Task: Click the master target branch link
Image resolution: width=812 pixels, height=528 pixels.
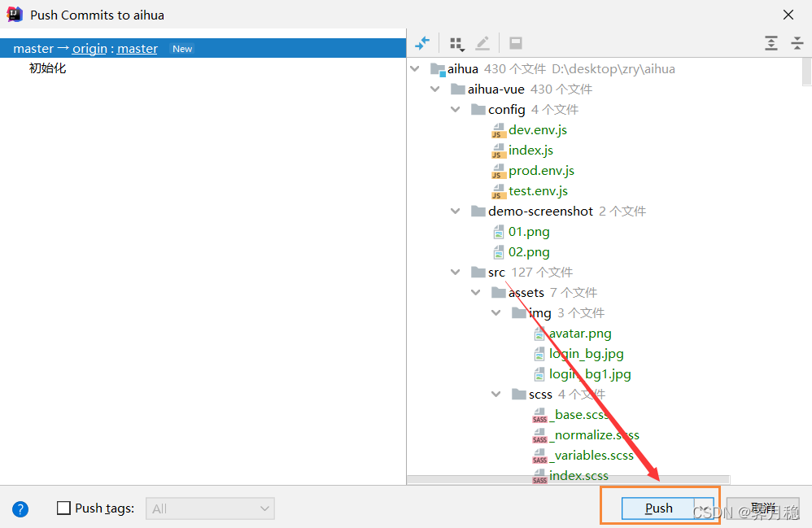Action: pos(138,49)
